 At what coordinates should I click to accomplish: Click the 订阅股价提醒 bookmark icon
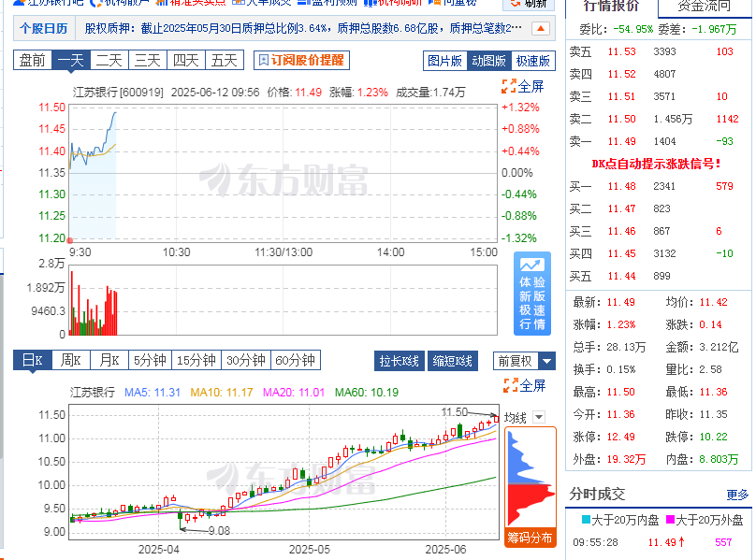click(263, 60)
